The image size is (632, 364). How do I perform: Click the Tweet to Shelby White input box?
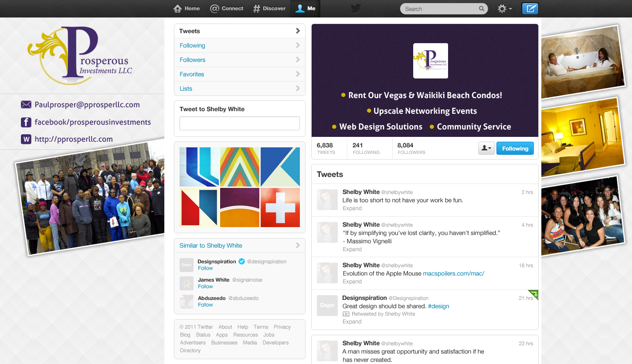click(x=239, y=123)
